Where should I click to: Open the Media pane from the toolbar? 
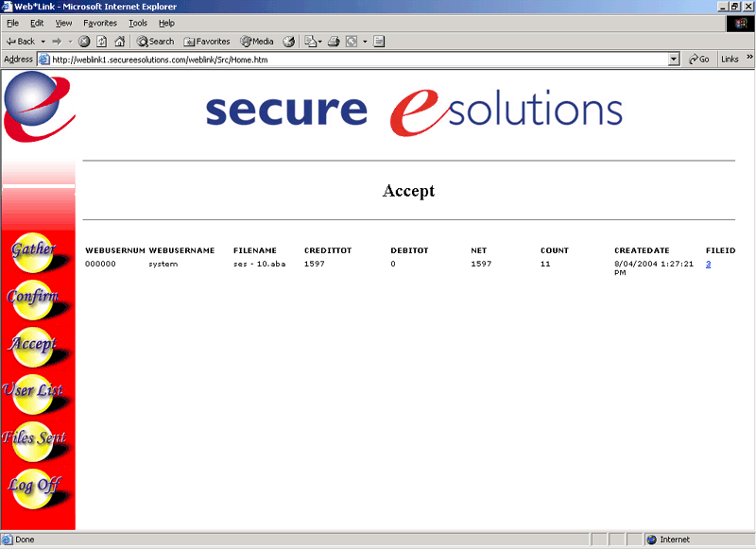(257, 42)
